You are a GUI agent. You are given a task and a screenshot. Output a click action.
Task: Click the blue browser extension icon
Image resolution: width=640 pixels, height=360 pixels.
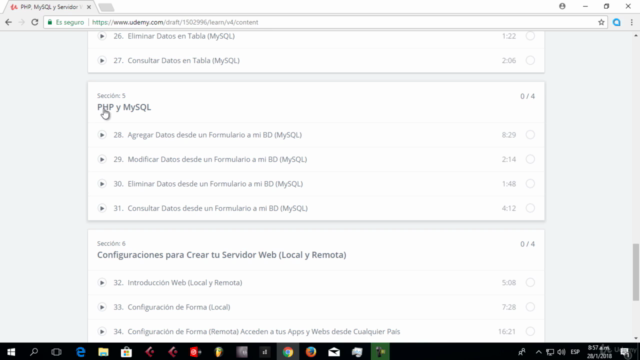(617, 22)
